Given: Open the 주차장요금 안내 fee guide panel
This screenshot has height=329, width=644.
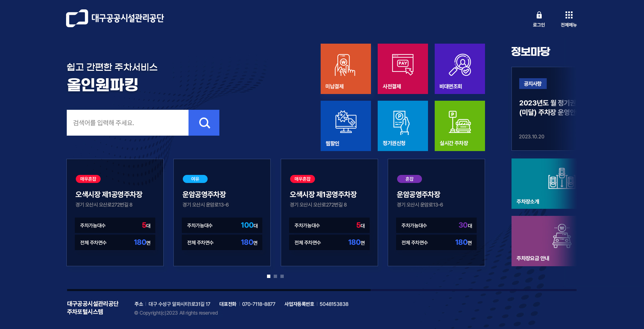Looking at the screenshot, I should tap(543, 241).
